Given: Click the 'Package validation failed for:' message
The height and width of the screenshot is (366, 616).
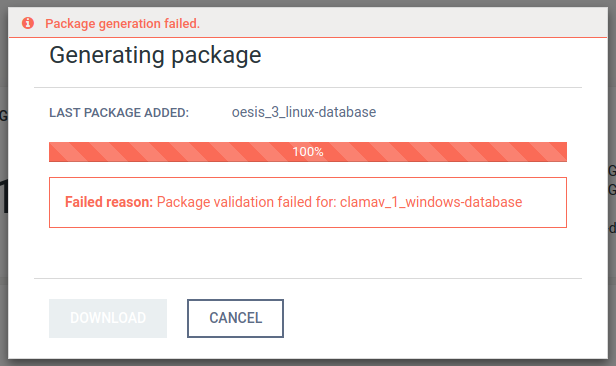Looking at the screenshot, I should click(x=246, y=202).
